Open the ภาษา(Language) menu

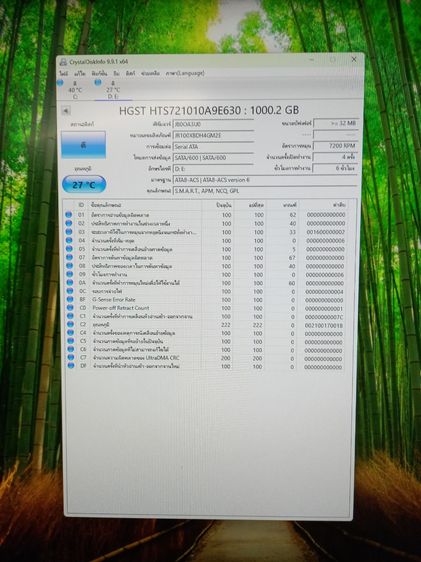coord(185,73)
